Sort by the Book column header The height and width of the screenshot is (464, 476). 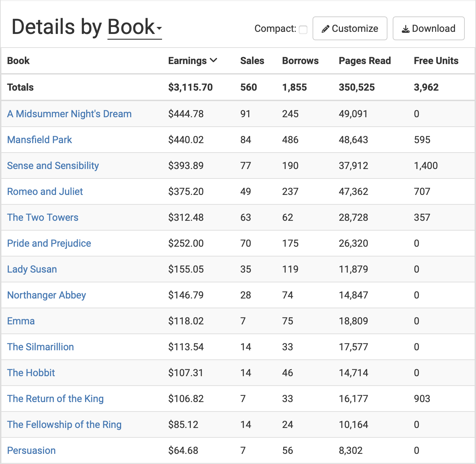(18, 61)
